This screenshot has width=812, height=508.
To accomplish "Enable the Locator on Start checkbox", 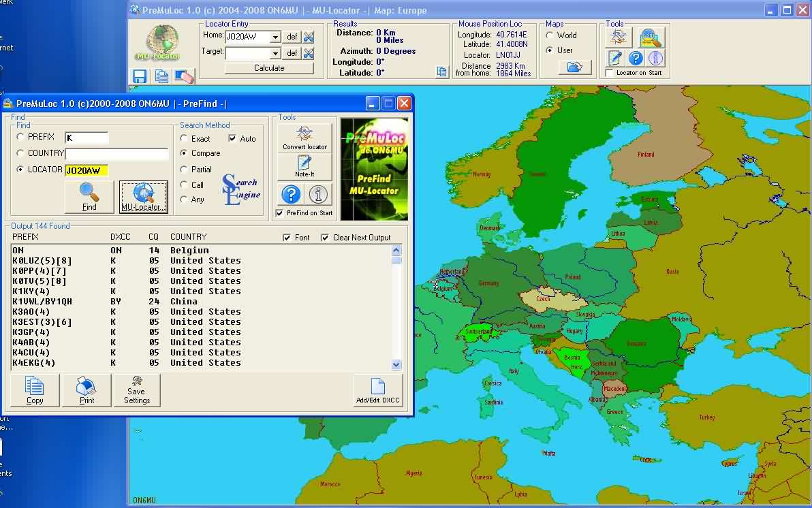I will pyautogui.click(x=609, y=73).
